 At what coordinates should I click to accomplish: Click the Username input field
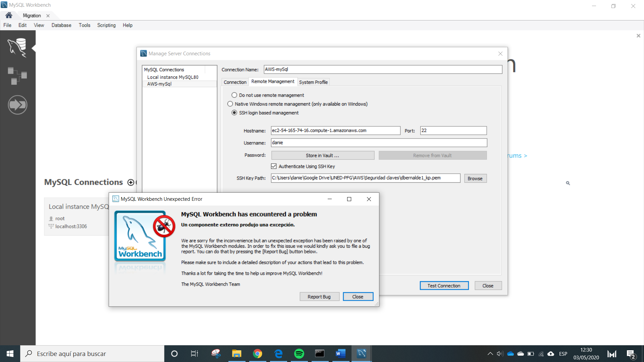click(379, 143)
